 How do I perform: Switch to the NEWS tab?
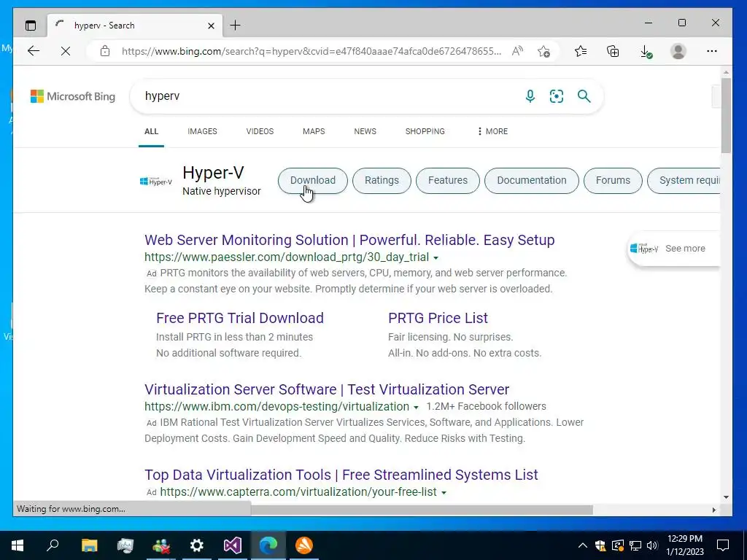365,131
